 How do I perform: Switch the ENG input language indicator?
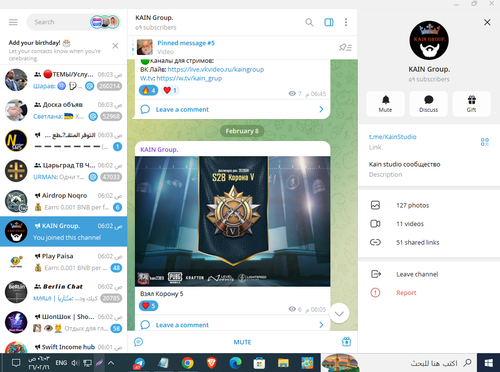[x=61, y=363]
